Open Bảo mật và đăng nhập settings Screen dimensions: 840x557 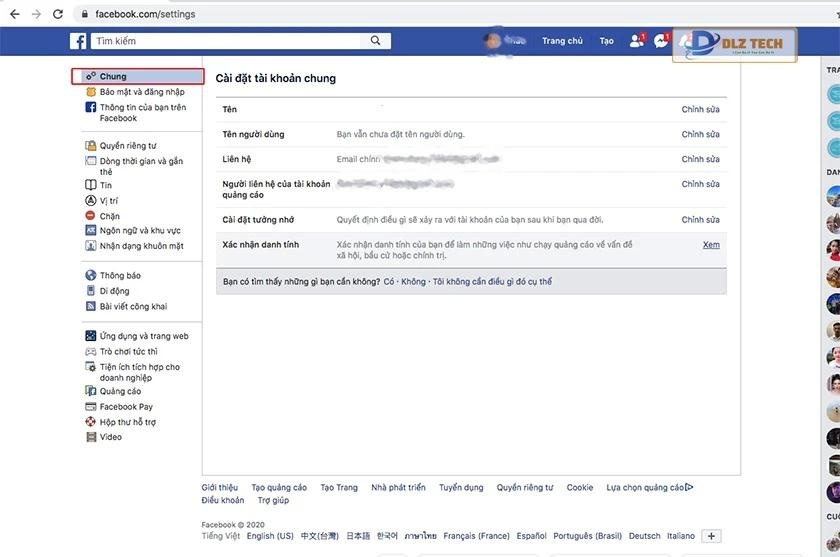141,92
